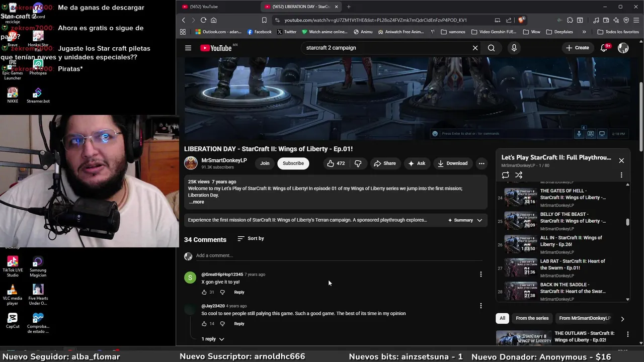Open options menu for GreatHipHop12345's comment

click(481, 275)
